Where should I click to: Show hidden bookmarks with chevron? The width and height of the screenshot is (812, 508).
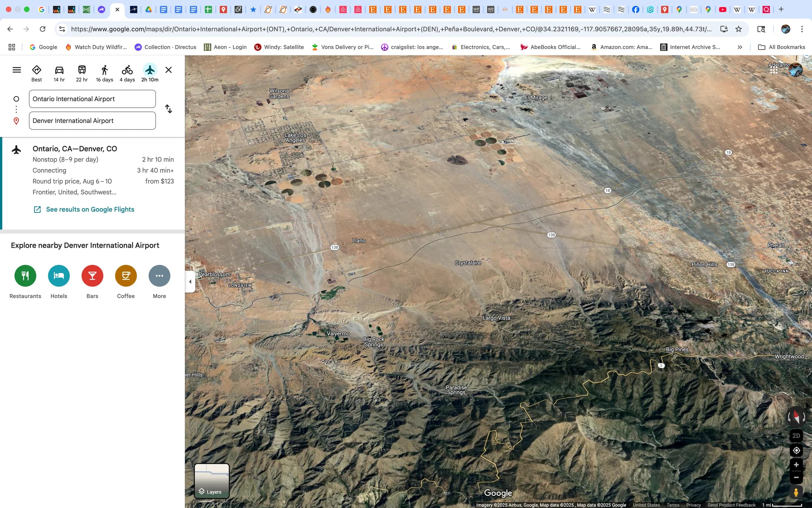click(740, 47)
